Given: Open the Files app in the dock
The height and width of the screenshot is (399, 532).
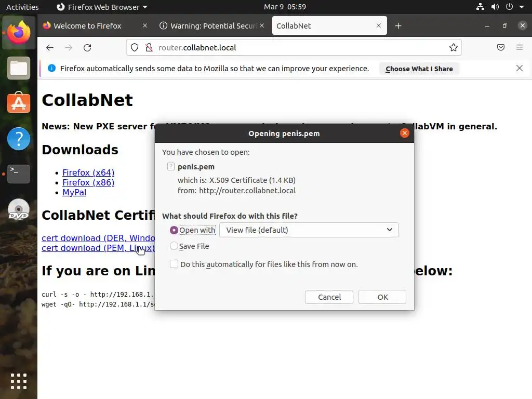Looking at the screenshot, I should 19,68.
